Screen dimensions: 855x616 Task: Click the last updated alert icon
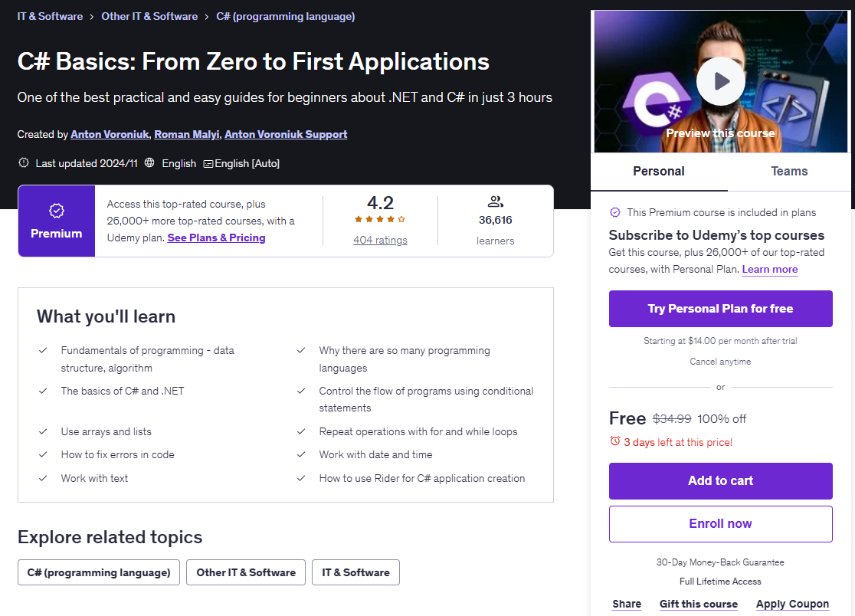point(23,163)
